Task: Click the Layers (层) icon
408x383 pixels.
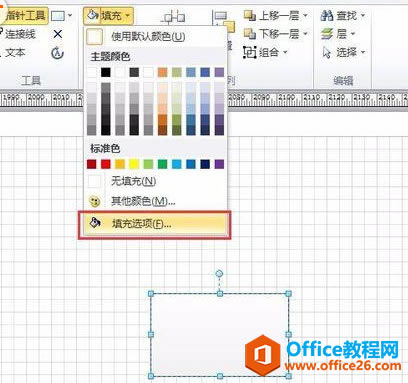Action: pos(327,34)
